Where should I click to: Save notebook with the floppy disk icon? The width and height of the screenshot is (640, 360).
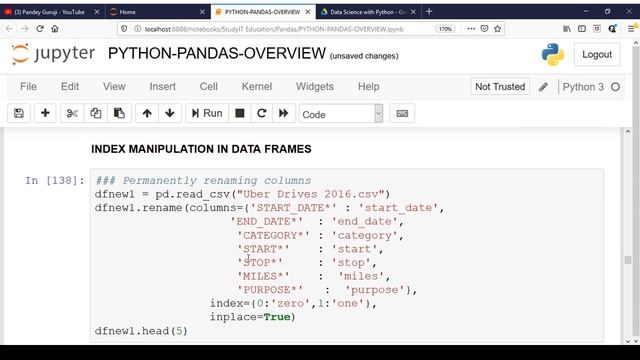point(19,113)
